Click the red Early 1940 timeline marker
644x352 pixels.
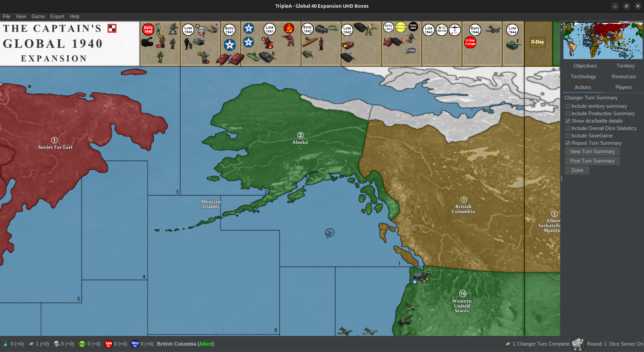coord(148,30)
